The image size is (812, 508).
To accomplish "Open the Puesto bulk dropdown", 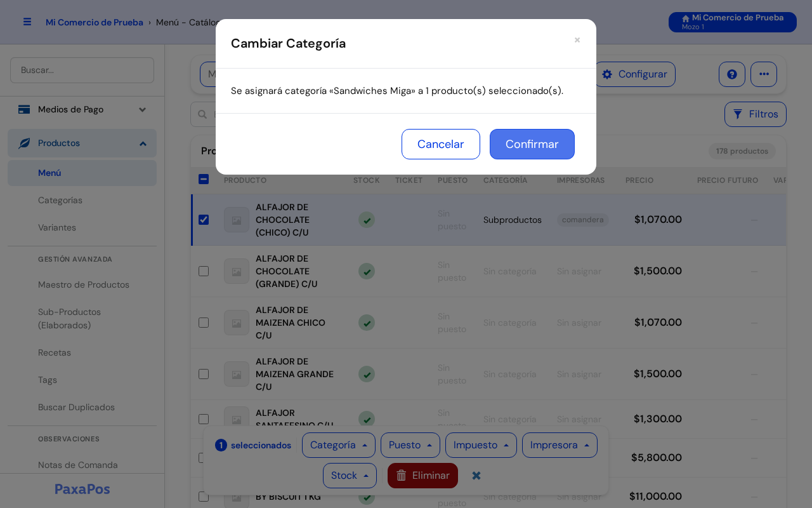I will pos(410,445).
